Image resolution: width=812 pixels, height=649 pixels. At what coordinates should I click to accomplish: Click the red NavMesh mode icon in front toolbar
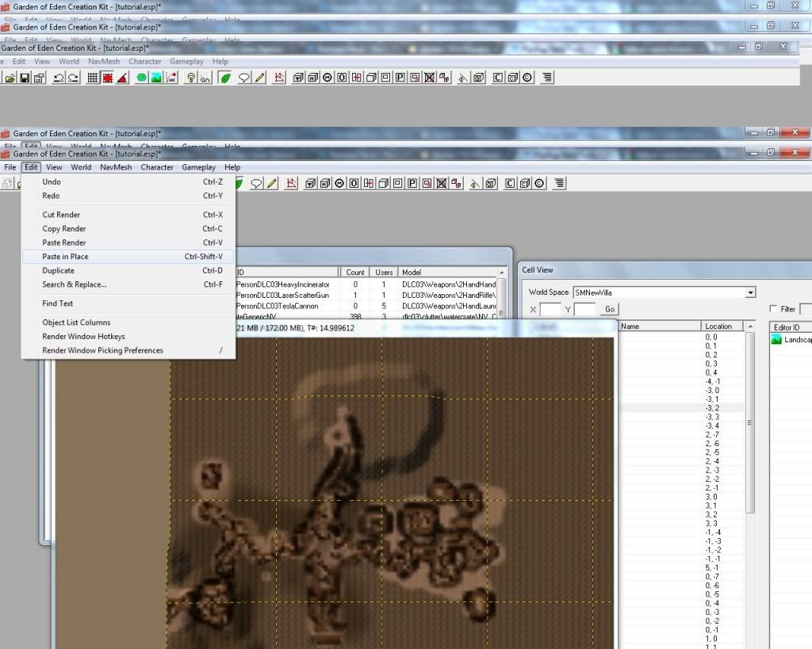[292, 183]
